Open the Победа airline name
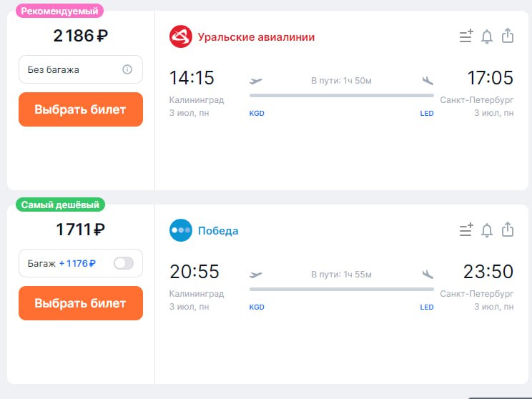This screenshot has width=532, height=399. (218, 231)
